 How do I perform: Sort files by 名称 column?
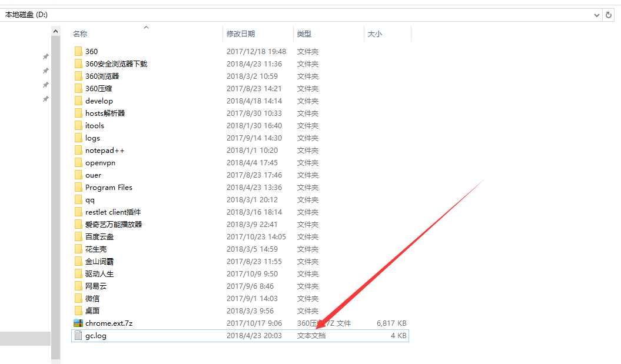[x=80, y=34]
